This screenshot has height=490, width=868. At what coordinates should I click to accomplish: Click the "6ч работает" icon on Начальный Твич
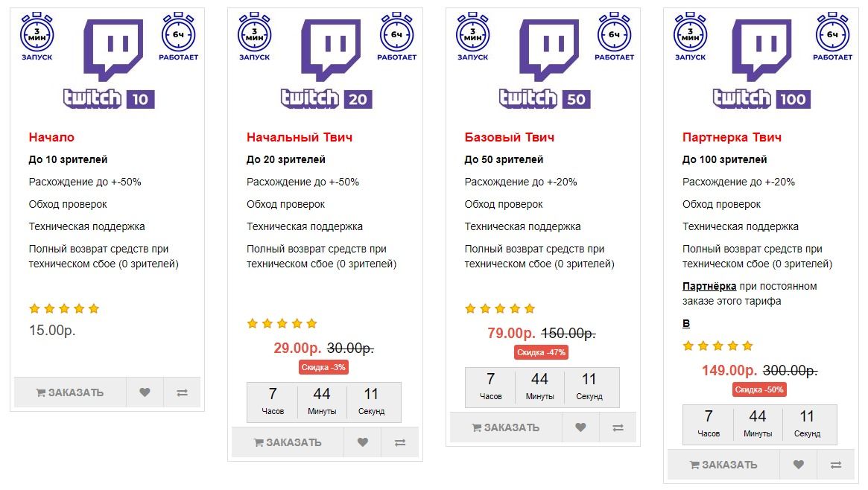point(397,34)
